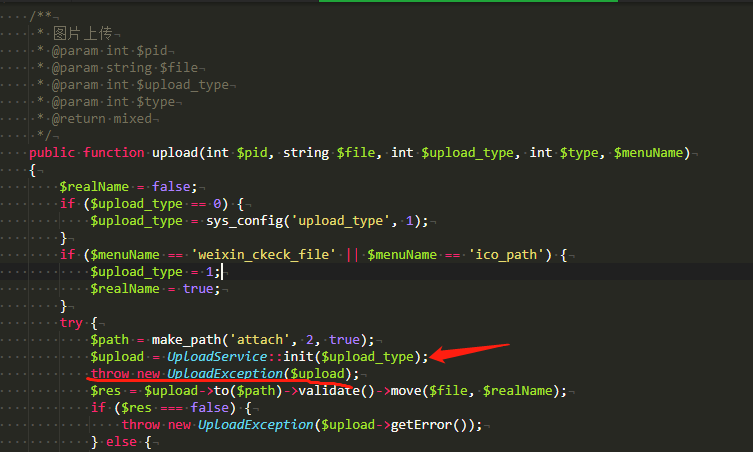
Task: Click the 'upload' function name in the signature
Action: coord(175,153)
